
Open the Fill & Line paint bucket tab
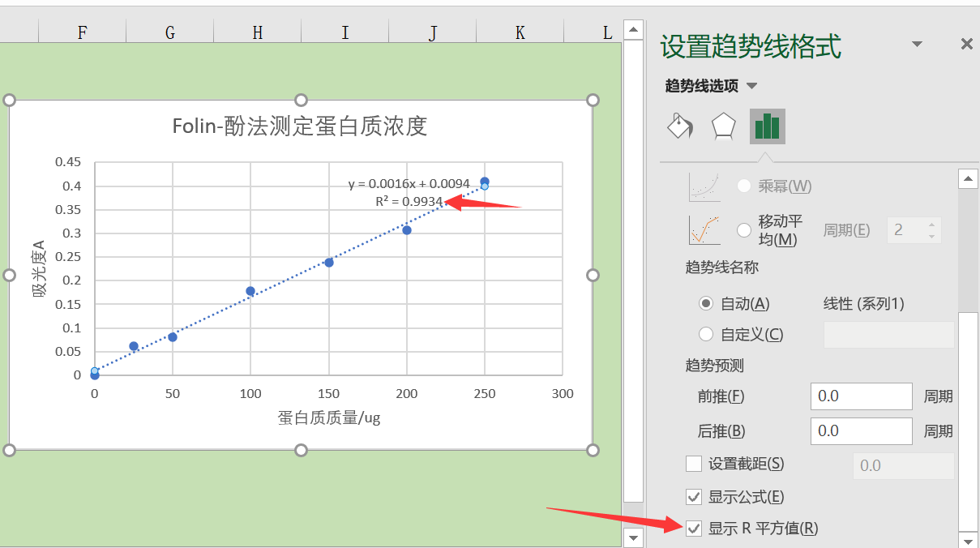click(679, 126)
